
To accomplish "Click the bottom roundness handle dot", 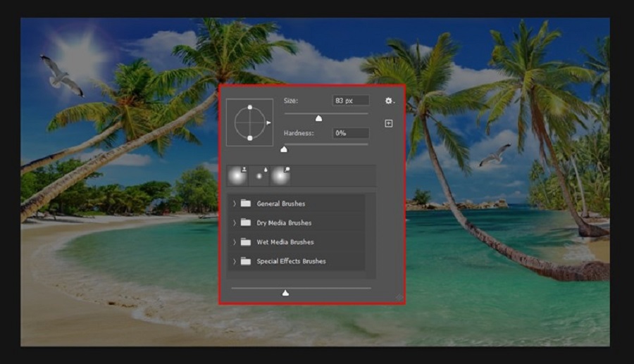I will coord(249,138).
